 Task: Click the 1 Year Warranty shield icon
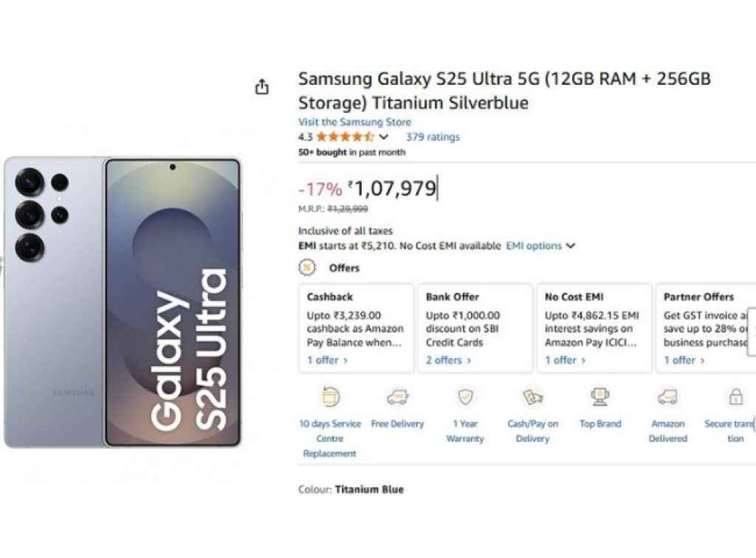(465, 396)
